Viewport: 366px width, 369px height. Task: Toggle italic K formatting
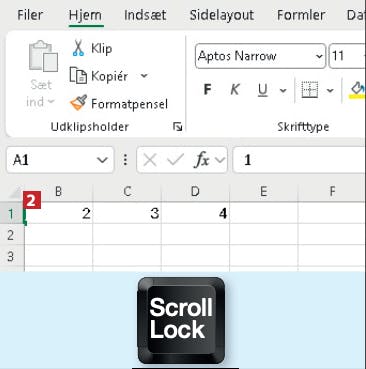pos(235,89)
